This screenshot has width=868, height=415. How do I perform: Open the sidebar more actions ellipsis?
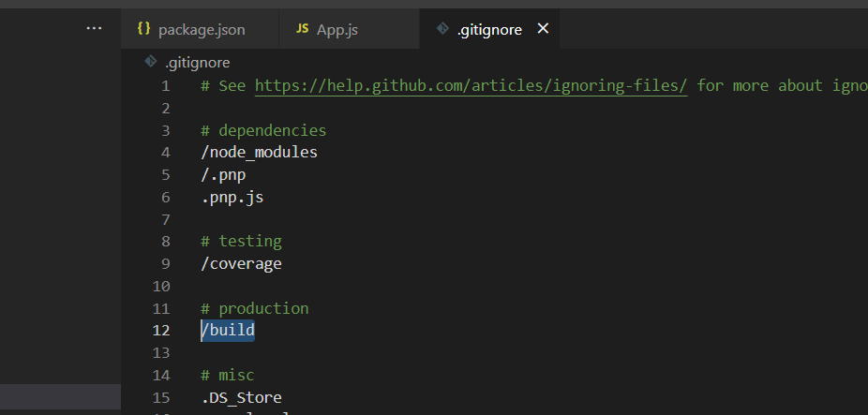(x=94, y=28)
